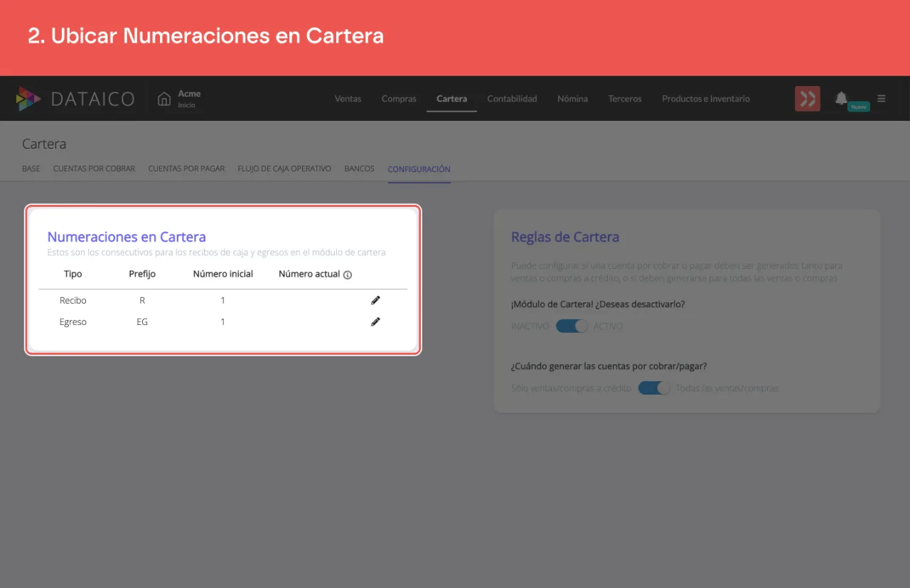
Task: Open the red double-arrow shortcut icon
Action: coord(808,99)
